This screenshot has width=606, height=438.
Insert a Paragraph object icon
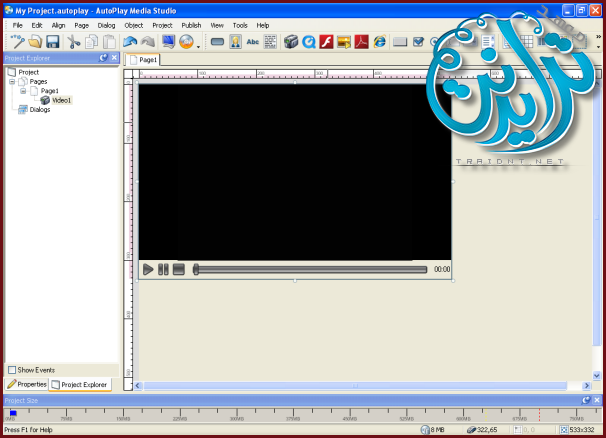click(270, 41)
